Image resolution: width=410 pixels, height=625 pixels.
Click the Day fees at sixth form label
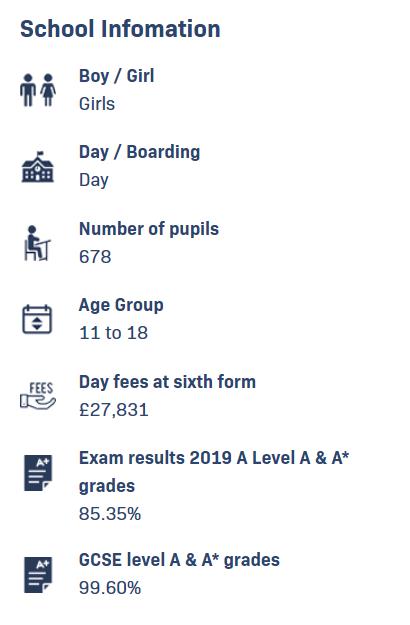click(x=167, y=382)
